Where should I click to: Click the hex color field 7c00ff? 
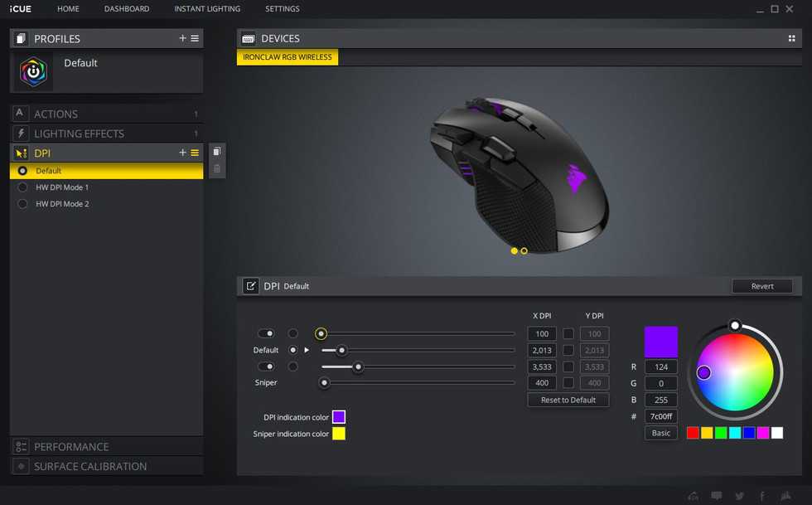tap(661, 416)
